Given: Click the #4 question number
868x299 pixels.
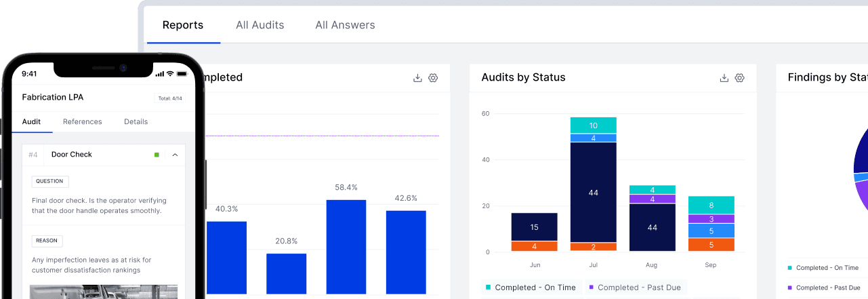Looking at the screenshot, I should click(x=33, y=155).
